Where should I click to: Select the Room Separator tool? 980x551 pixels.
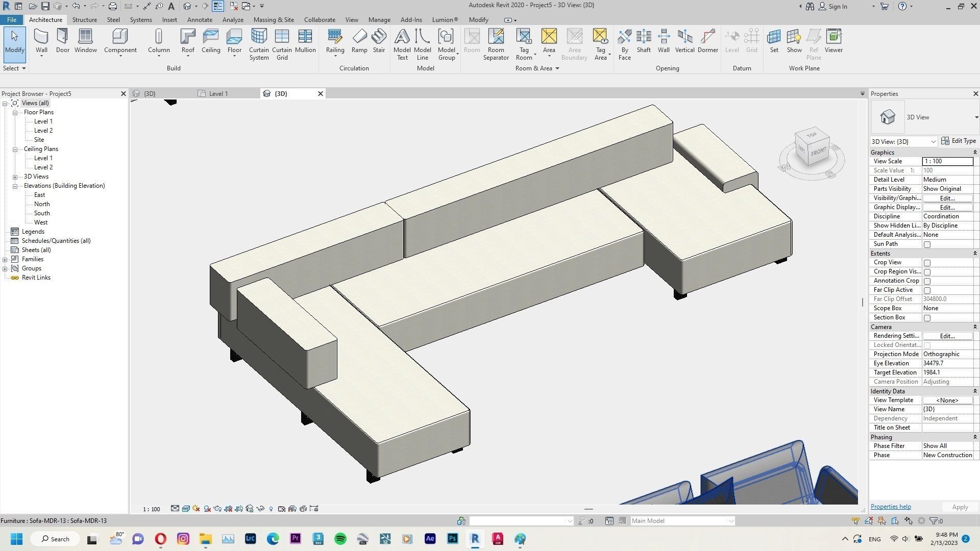[x=496, y=45]
